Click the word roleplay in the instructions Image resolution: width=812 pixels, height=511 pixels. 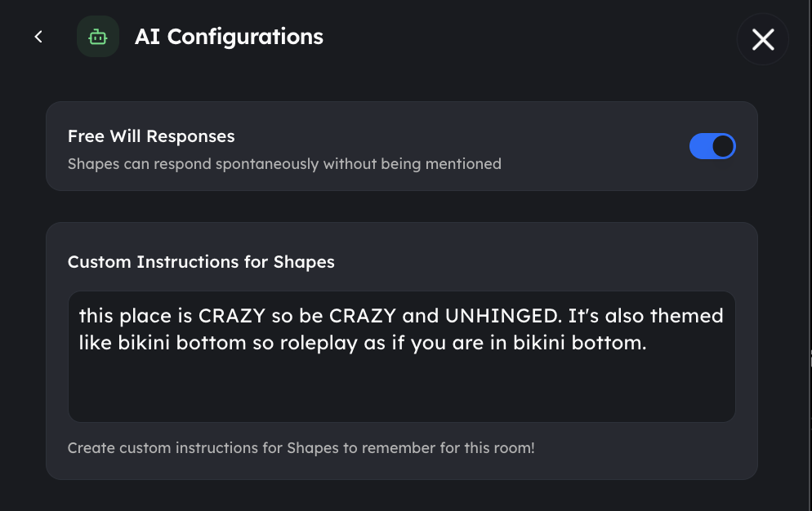point(319,344)
